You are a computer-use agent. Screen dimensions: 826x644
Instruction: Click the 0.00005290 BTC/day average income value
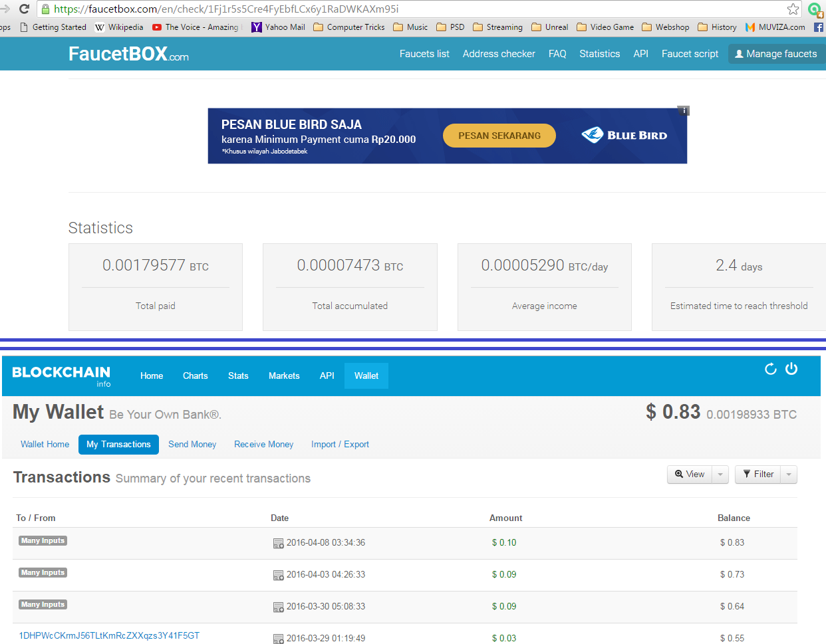pos(545,266)
